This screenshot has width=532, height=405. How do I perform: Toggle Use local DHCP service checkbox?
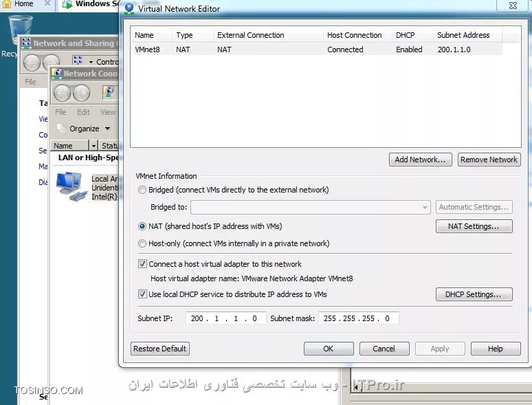point(142,294)
